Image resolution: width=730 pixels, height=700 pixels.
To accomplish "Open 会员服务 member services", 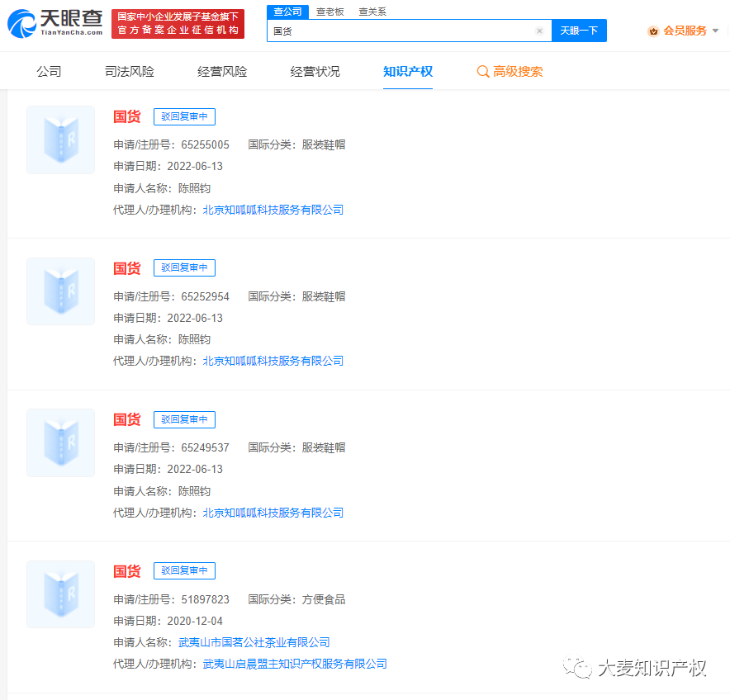I will tap(685, 31).
